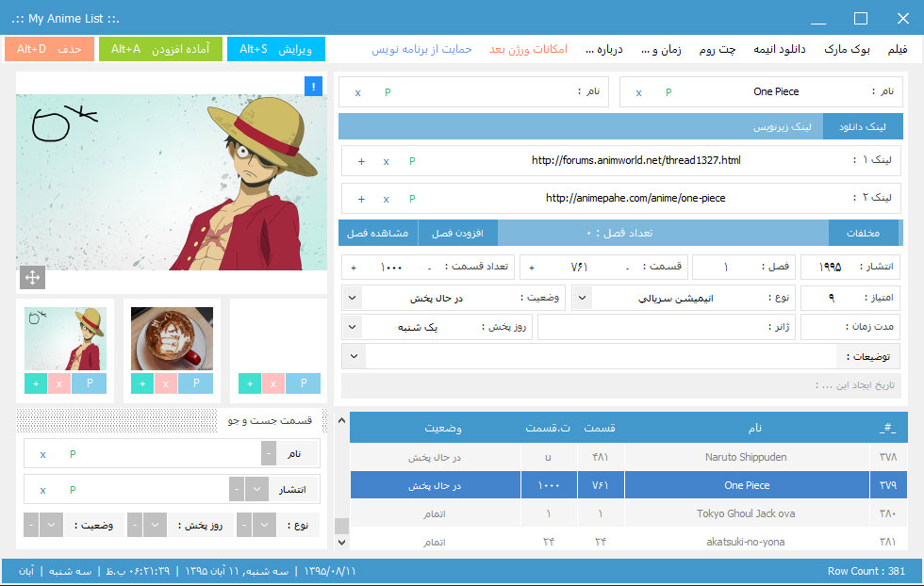This screenshot has width=924, height=586.
Task: Expand the روز پخش dropdown showing یک شنبه
Action: pos(352,327)
